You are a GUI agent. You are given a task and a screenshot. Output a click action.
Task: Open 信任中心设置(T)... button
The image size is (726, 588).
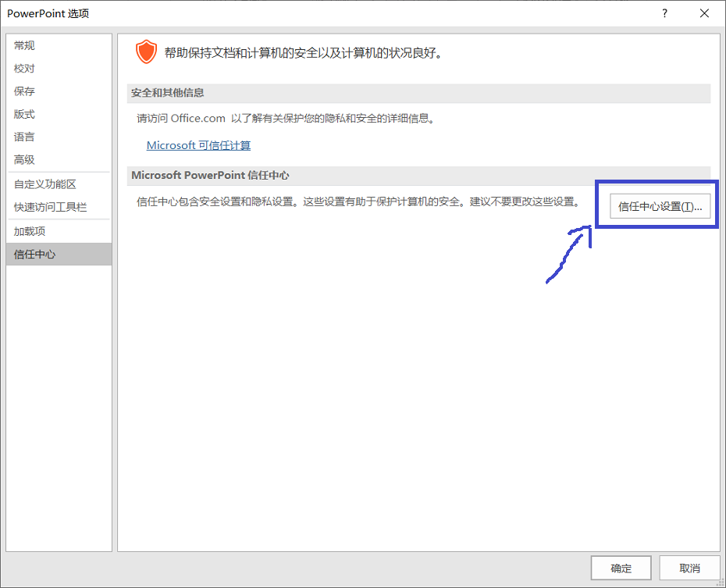click(660, 206)
